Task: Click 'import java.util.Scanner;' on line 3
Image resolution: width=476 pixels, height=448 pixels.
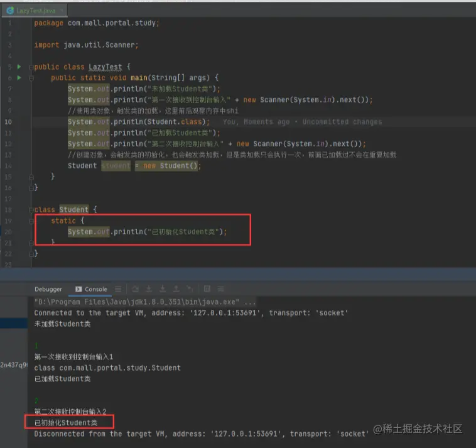Action: 86,45
